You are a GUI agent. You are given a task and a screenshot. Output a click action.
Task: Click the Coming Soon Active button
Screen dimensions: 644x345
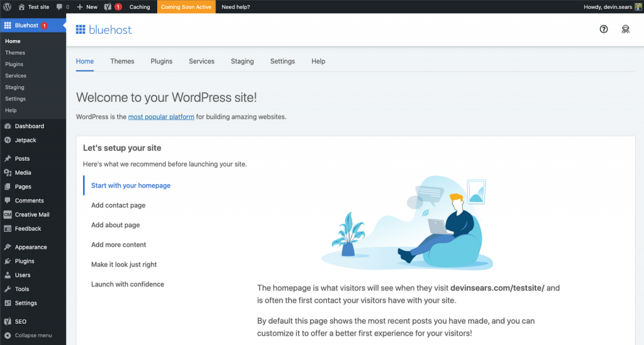click(x=186, y=6)
